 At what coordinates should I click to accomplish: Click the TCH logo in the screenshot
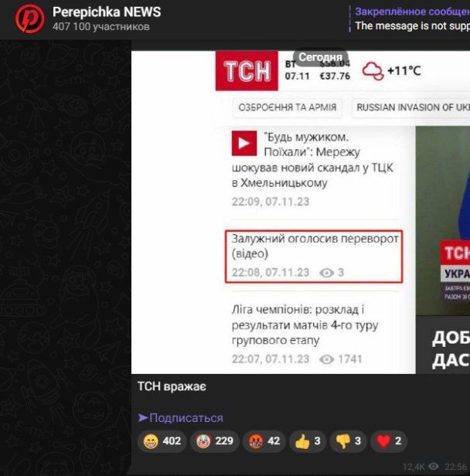tap(247, 72)
